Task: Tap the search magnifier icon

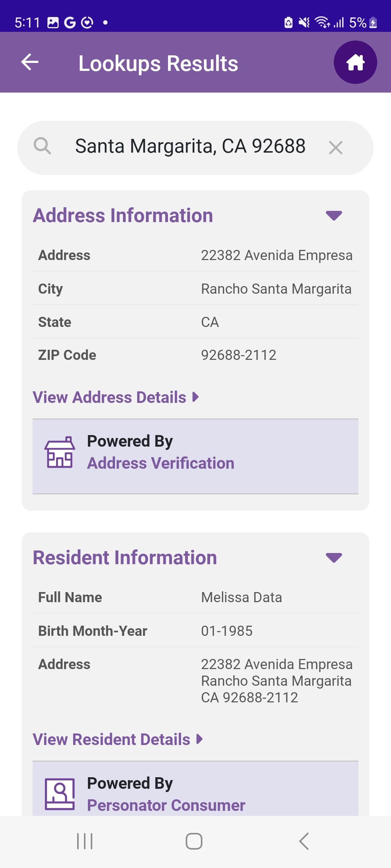Action: (x=42, y=146)
